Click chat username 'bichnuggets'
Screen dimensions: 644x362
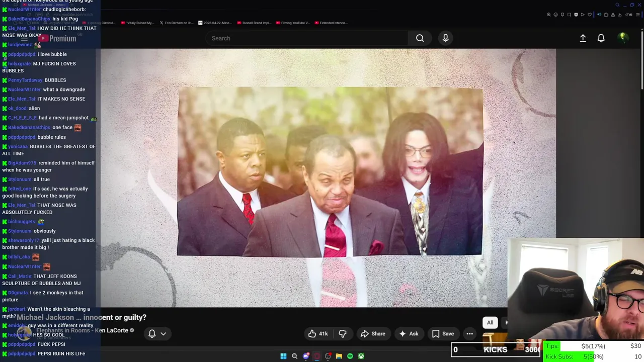click(22, 221)
